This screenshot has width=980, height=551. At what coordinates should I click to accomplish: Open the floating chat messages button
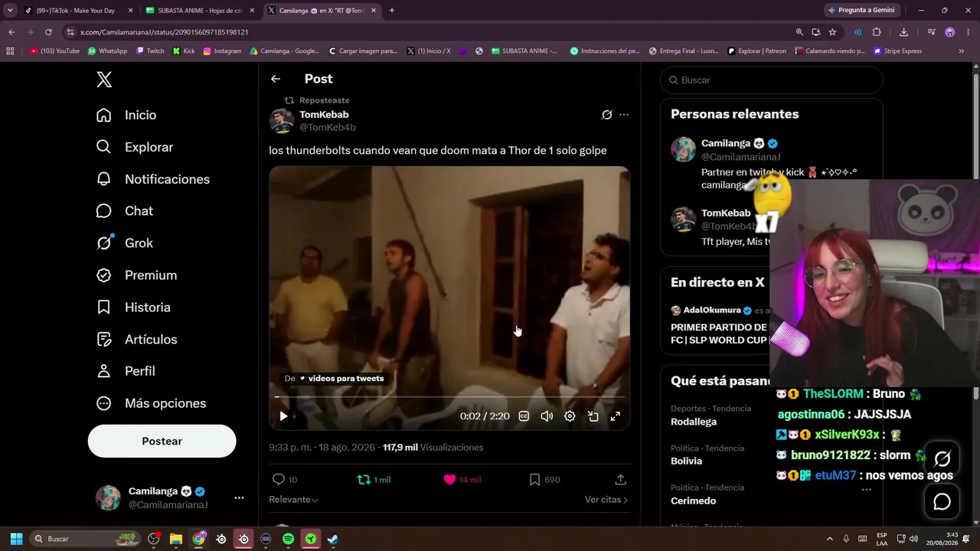click(x=942, y=502)
